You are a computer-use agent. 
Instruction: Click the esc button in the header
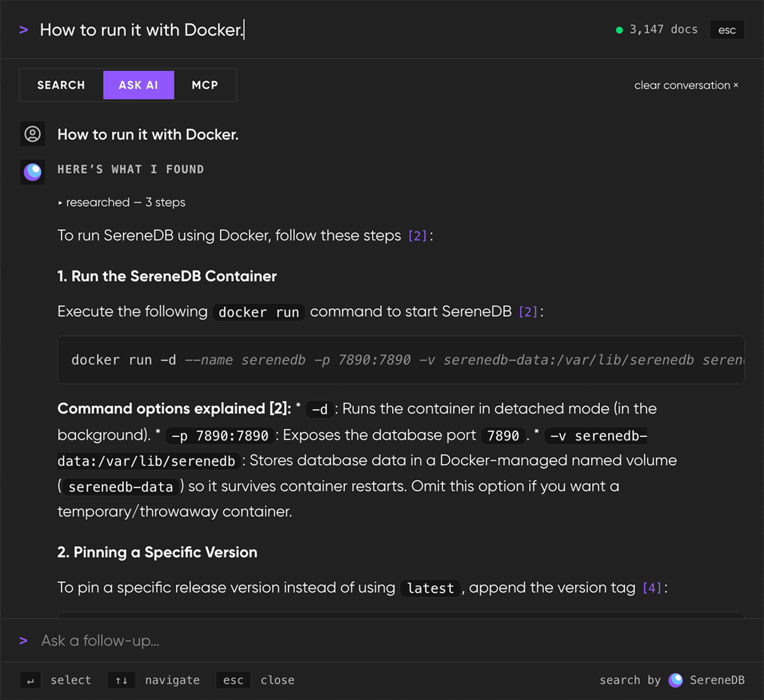click(727, 30)
